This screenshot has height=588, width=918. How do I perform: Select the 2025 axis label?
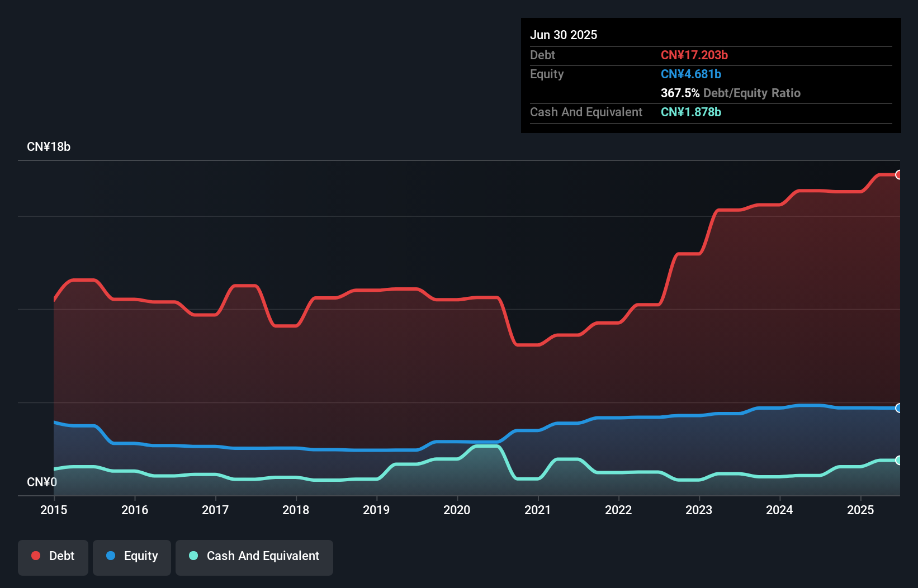860,510
